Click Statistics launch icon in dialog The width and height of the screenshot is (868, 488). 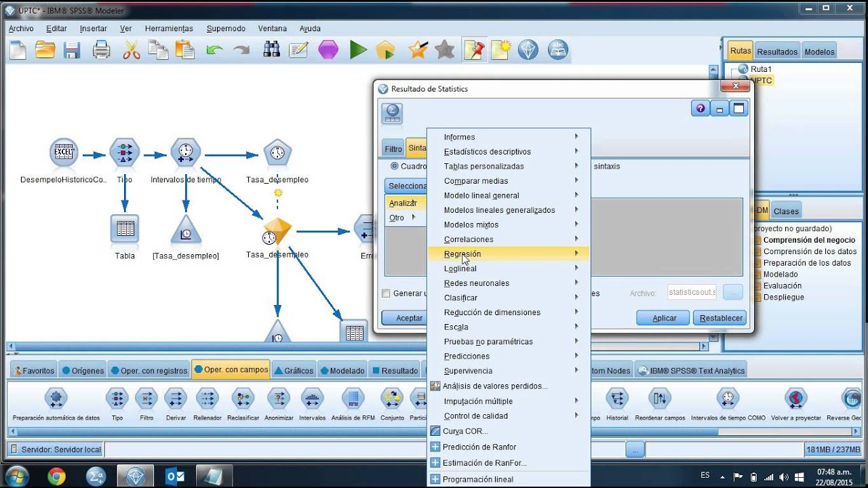click(392, 113)
